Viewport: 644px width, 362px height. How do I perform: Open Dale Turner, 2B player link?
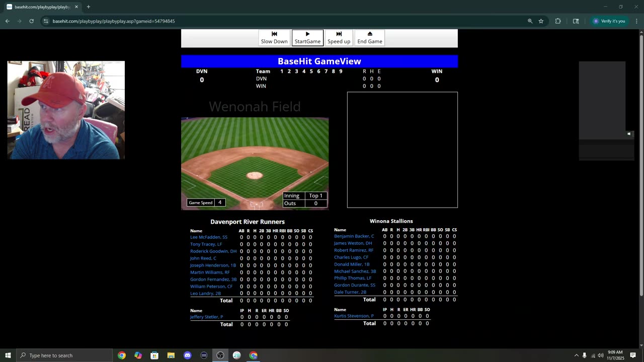coord(350,292)
